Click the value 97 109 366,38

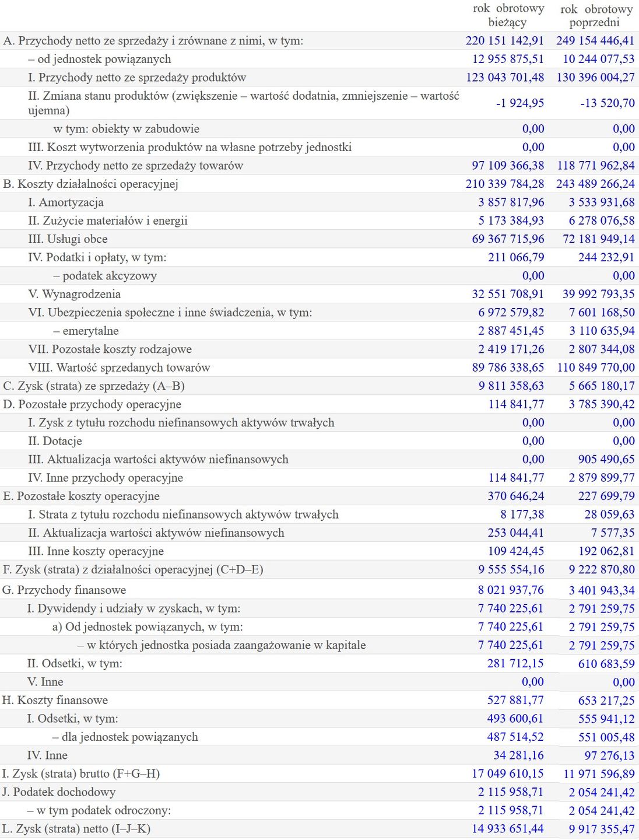pos(508,166)
